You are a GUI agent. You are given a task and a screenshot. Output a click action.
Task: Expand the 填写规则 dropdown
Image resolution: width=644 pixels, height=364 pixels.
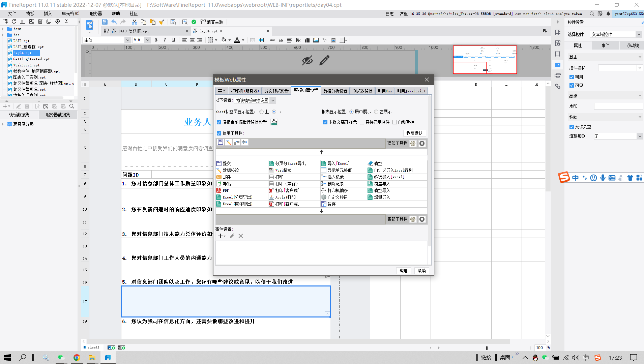(640, 136)
